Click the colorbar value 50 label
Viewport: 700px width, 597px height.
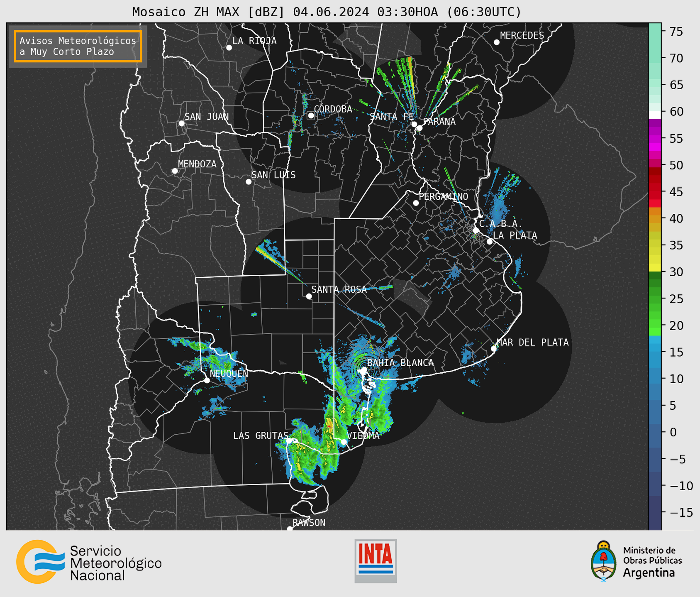click(x=676, y=165)
